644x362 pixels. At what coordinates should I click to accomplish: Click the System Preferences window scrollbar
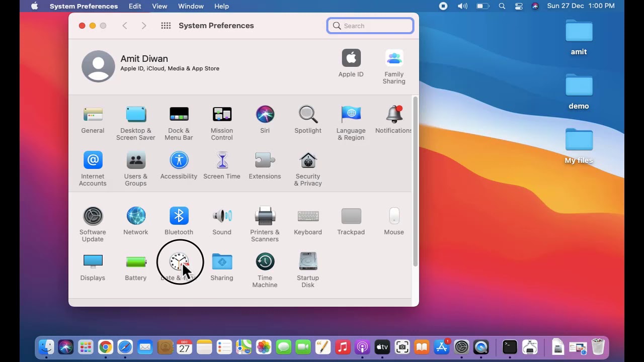click(x=415, y=181)
